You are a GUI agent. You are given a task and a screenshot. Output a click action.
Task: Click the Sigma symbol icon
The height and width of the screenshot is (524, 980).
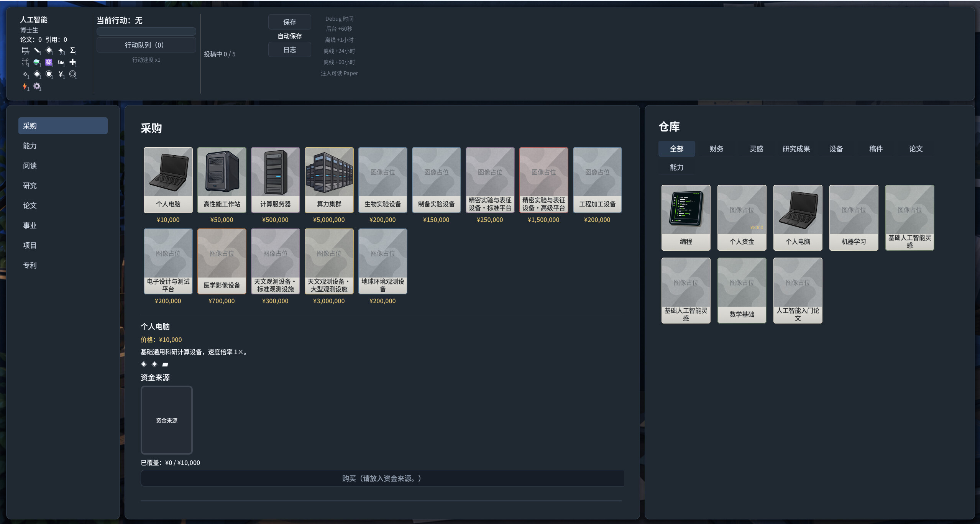coord(73,50)
